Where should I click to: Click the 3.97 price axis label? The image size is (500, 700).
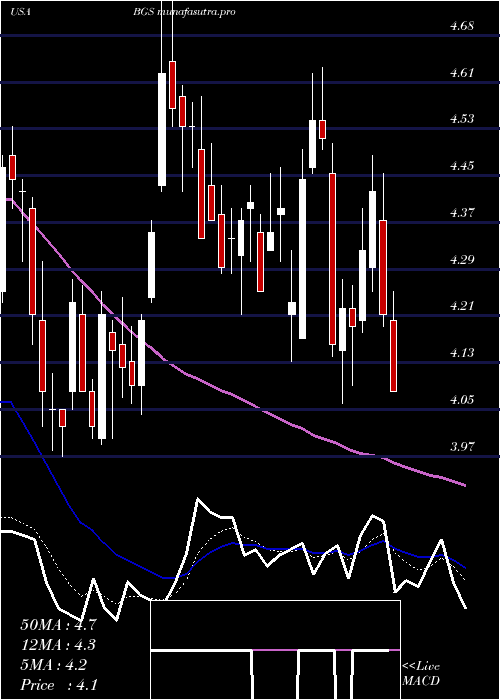click(x=462, y=446)
